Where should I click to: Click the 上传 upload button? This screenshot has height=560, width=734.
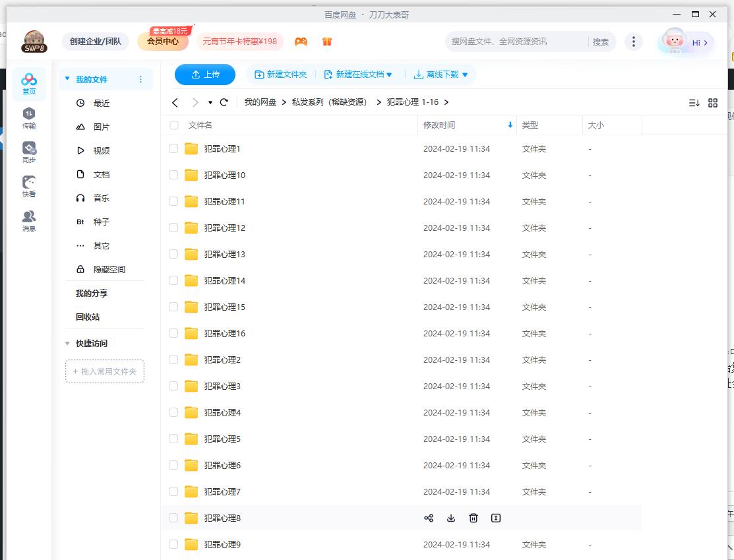204,75
